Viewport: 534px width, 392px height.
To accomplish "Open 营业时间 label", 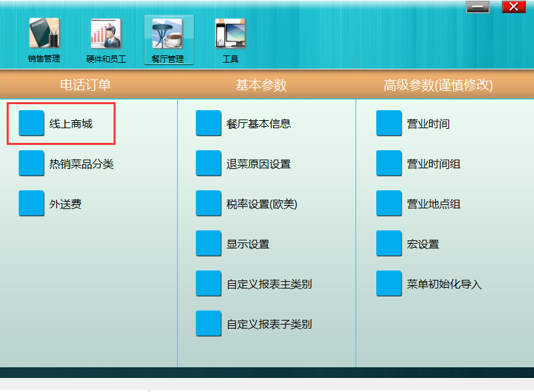I will coord(428,124).
